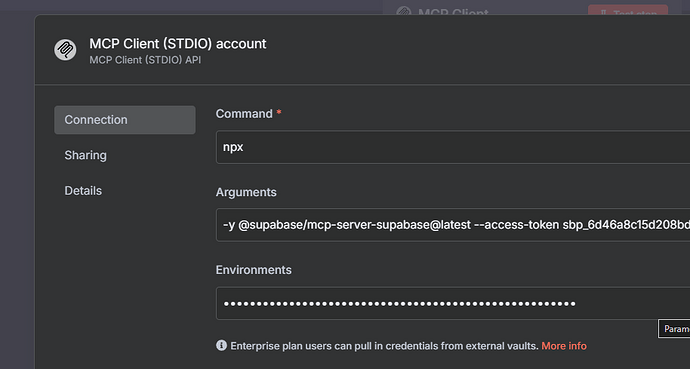Click the Environments field label
Image resolution: width=690 pixels, height=369 pixels.
pos(253,270)
